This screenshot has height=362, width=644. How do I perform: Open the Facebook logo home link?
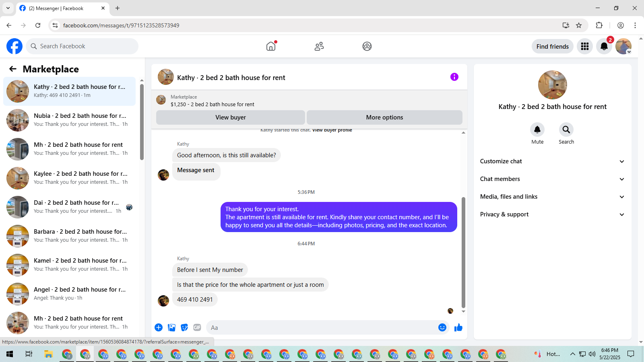click(x=14, y=46)
